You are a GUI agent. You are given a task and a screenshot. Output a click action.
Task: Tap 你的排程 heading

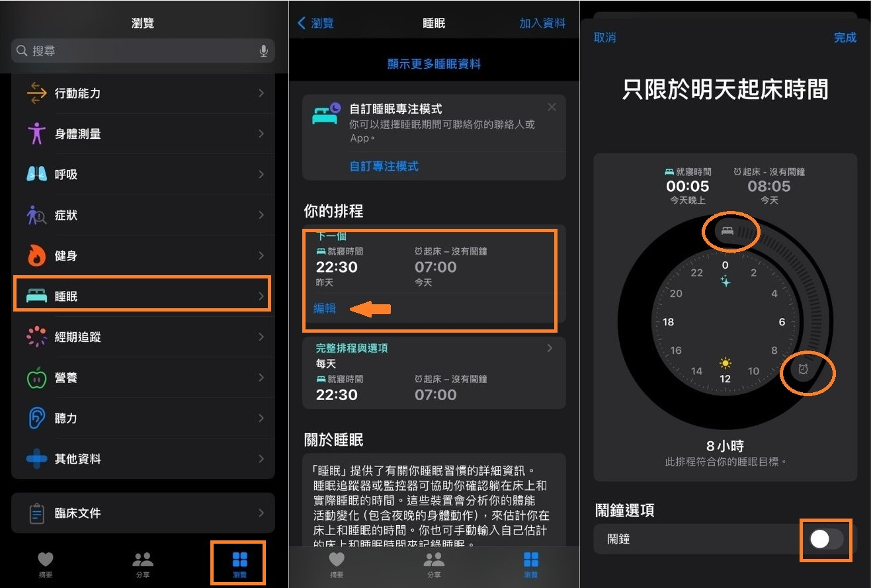click(333, 212)
